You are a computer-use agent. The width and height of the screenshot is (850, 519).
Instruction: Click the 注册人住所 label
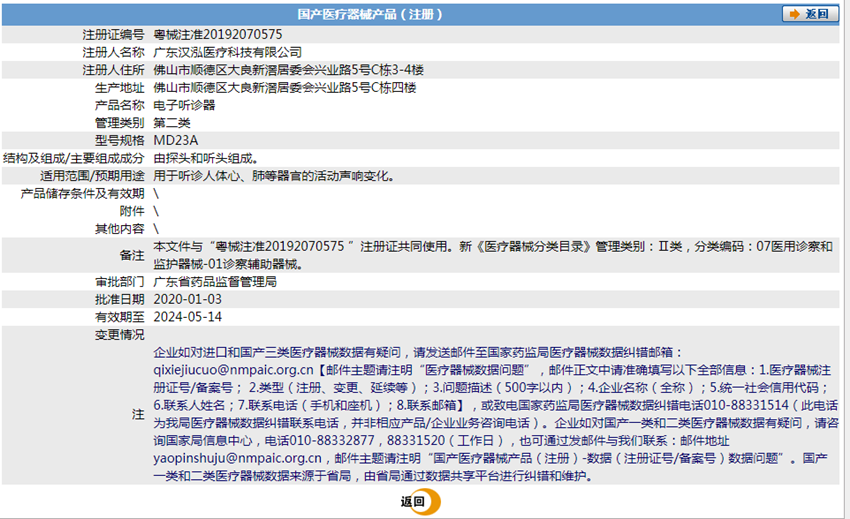point(113,70)
